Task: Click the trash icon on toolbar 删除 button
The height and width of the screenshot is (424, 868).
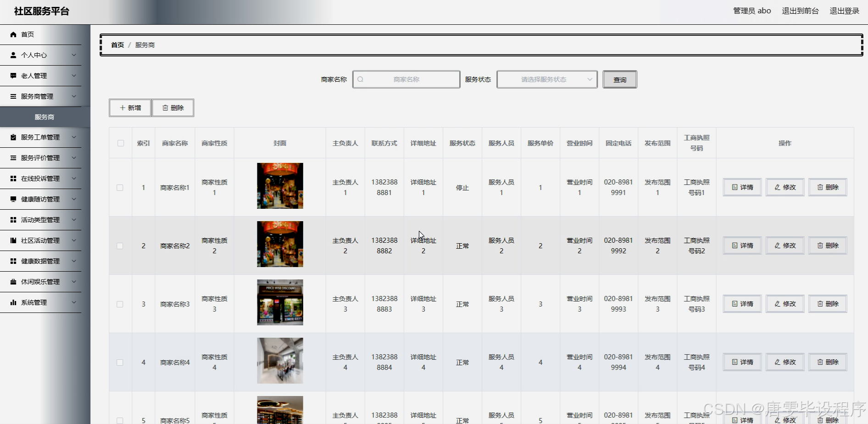Action: click(x=165, y=108)
